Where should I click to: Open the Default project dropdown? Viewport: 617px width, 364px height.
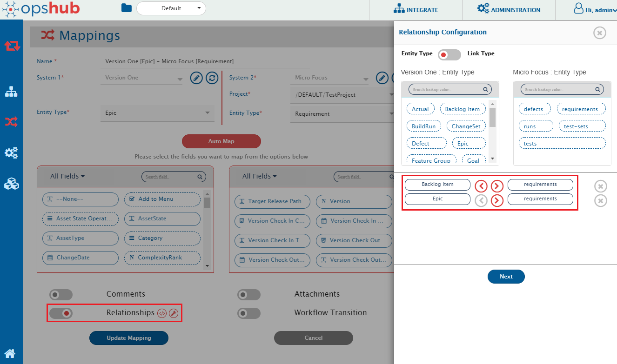(x=171, y=8)
